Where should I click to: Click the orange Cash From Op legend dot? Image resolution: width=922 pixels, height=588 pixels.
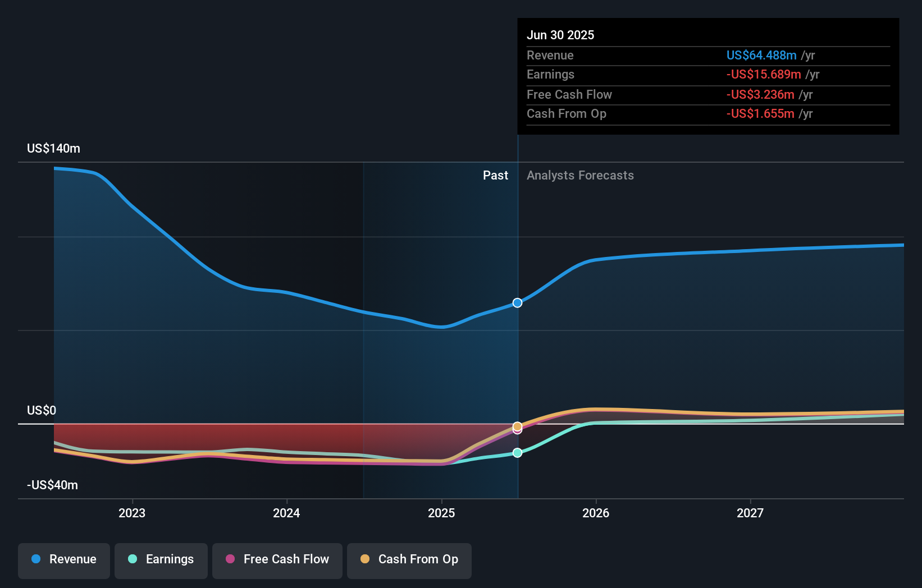tap(366, 559)
